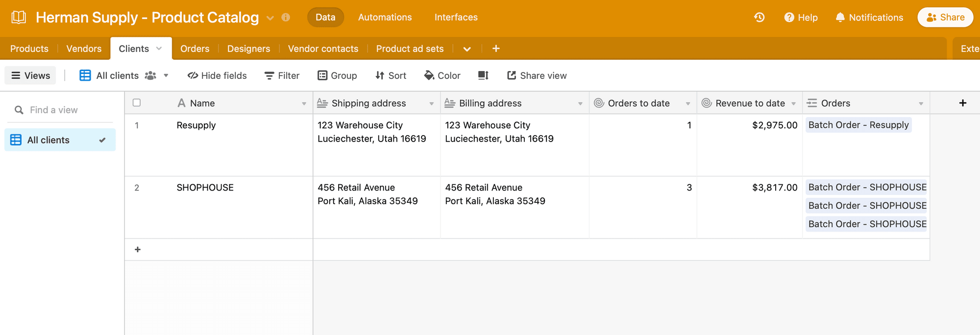Open the Automations tab
980x335 pixels.
(385, 18)
